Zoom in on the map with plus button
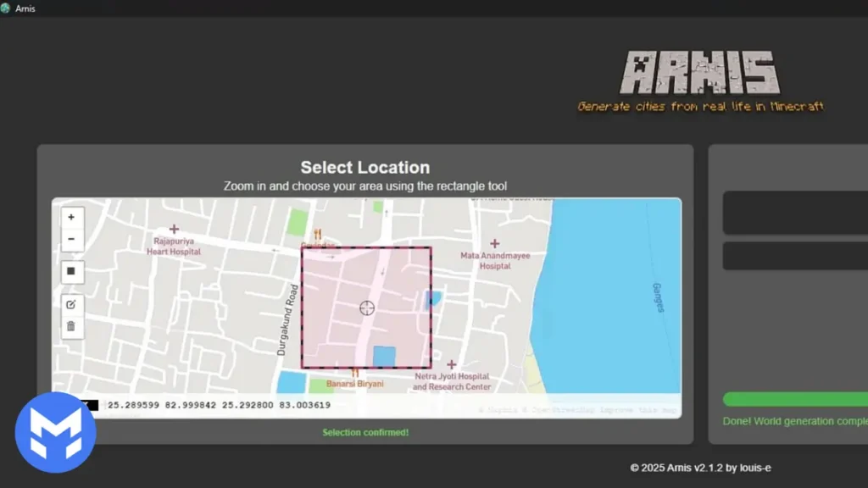 pos(71,218)
